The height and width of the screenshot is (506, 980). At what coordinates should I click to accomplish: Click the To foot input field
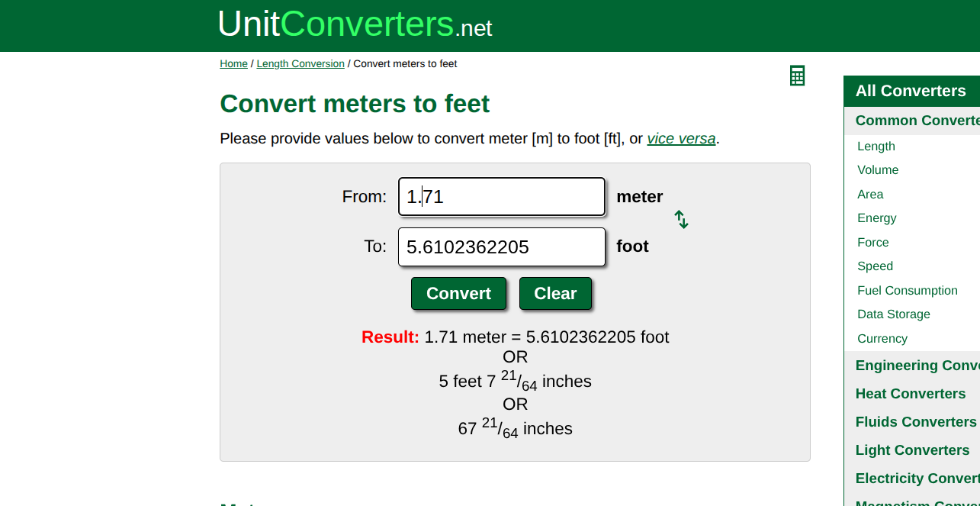click(x=501, y=247)
